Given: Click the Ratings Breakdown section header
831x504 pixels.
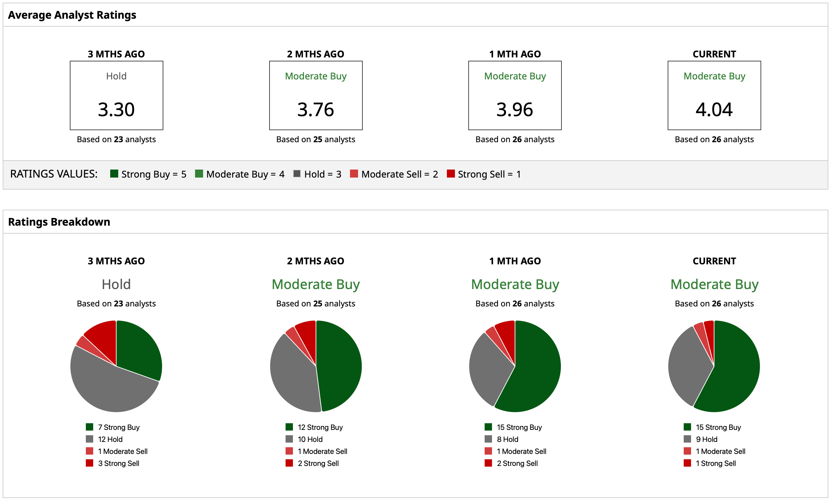Looking at the screenshot, I should 59,222.
